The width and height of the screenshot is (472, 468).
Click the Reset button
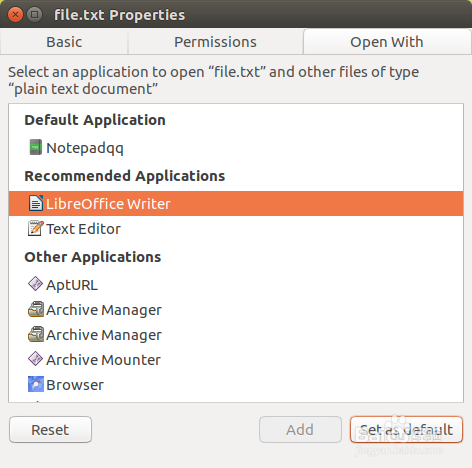pos(50,430)
